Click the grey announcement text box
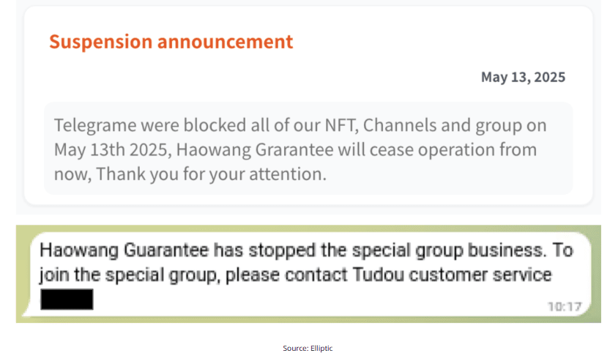Viewport: 610px width, 364px height. click(x=308, y=148)
